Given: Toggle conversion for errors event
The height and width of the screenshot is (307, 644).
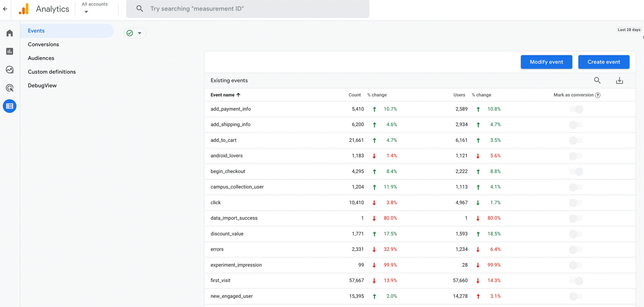Looking at the screenshot, I should pos(576,250).
